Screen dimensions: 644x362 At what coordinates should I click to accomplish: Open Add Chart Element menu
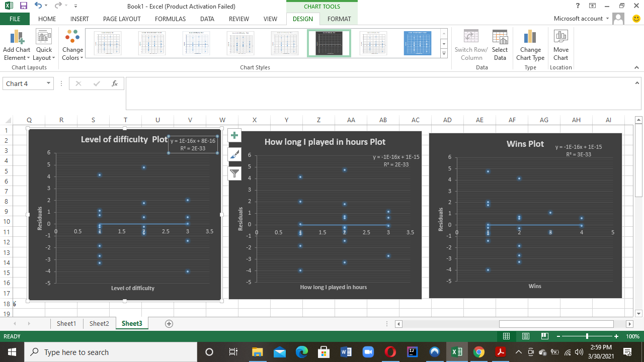pos(17,45)
